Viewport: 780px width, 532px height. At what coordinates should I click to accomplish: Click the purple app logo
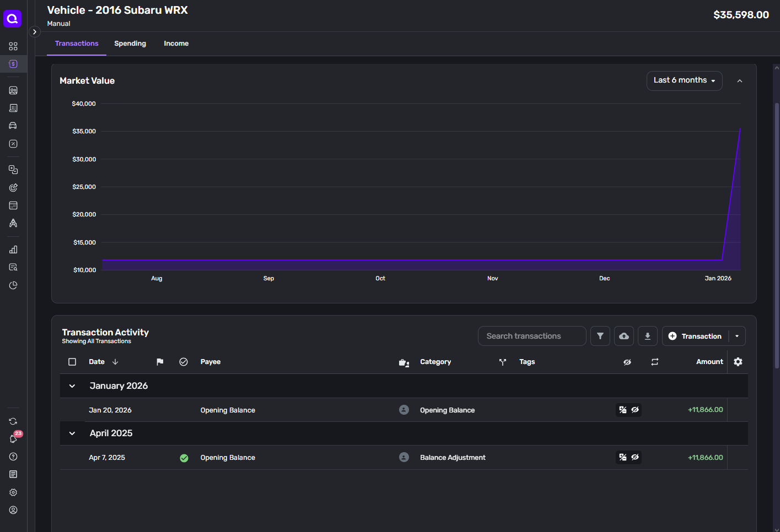coord(12,18)
